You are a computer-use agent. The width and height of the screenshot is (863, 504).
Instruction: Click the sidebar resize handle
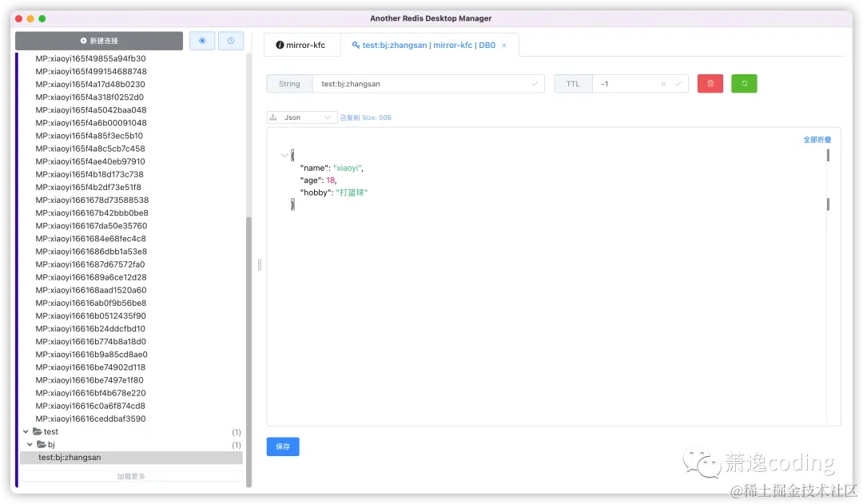coord(259,264)
